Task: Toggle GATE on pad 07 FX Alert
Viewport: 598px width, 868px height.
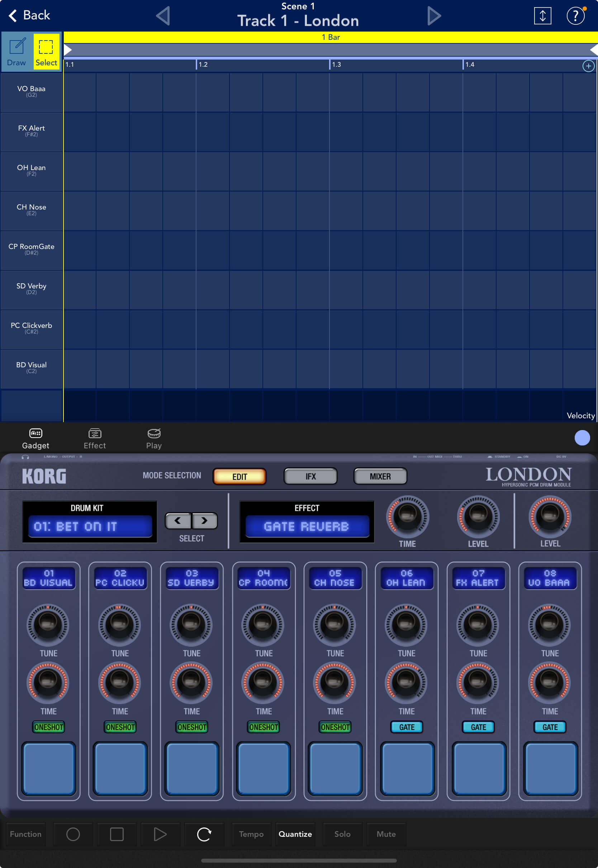Action: click(x=478, y=727)
